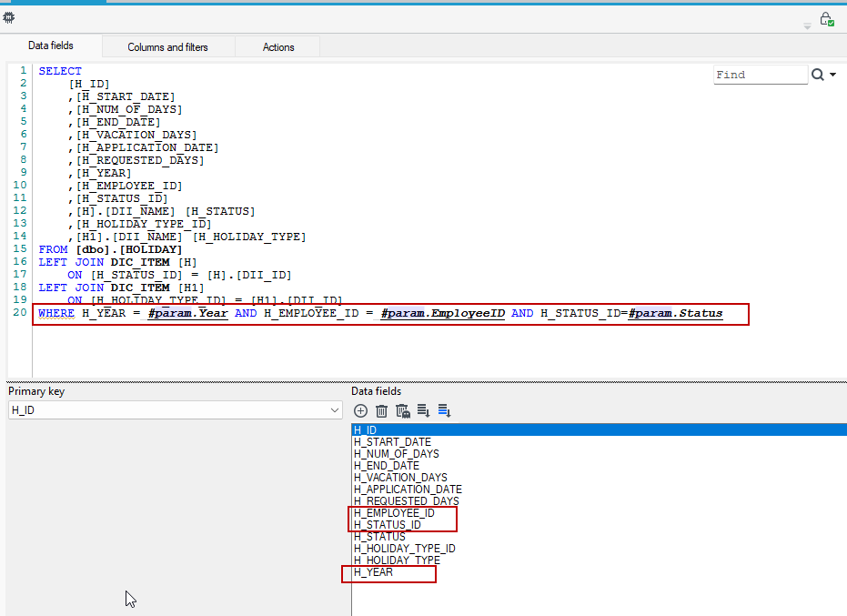Open the Primary key dropdown showing H_ID

click(x=176, y=410)
